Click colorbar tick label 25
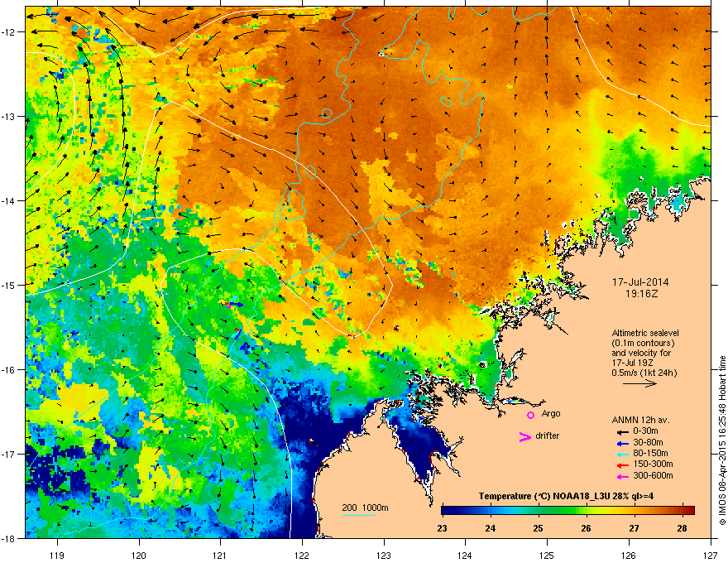 [x=538, y=528]
